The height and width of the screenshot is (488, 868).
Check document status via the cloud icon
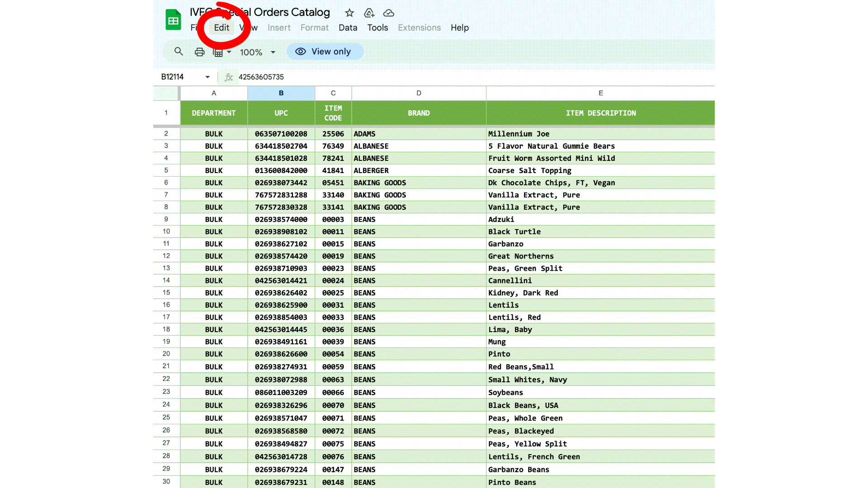coord(389,13)
